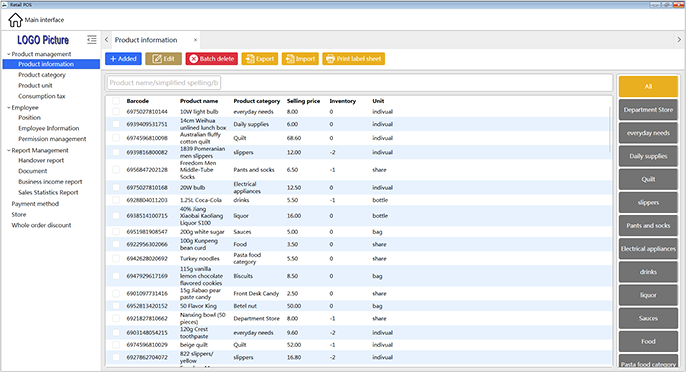The width and height of the screenshot is (686, 372).
Task: Export products using the Export icon
Action: [250, 59]
